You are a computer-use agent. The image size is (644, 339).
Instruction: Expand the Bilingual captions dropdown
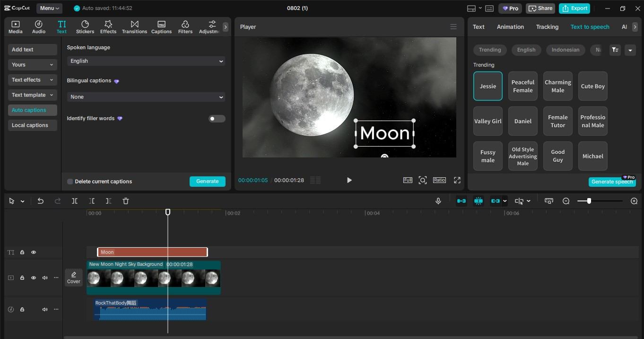(146, 97)
